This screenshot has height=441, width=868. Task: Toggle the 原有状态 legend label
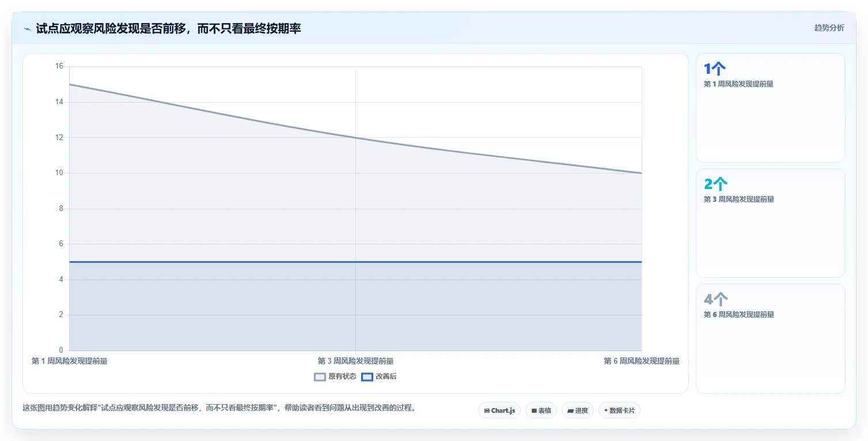click(x=342, y=376)
